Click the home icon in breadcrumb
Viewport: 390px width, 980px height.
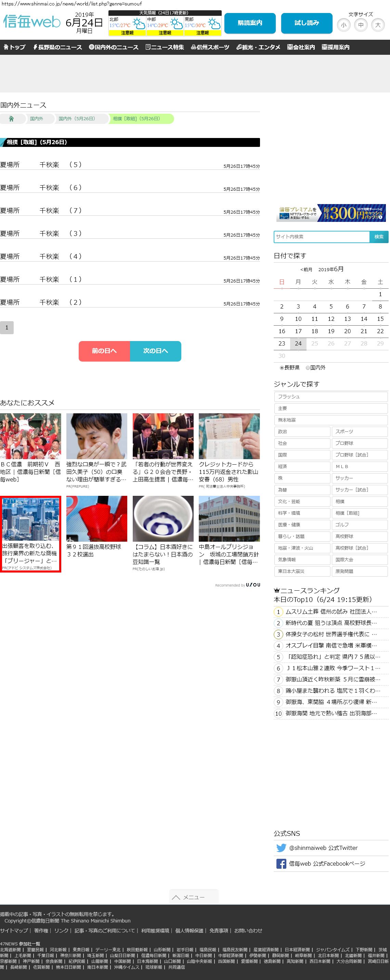(x=11, y=119)
